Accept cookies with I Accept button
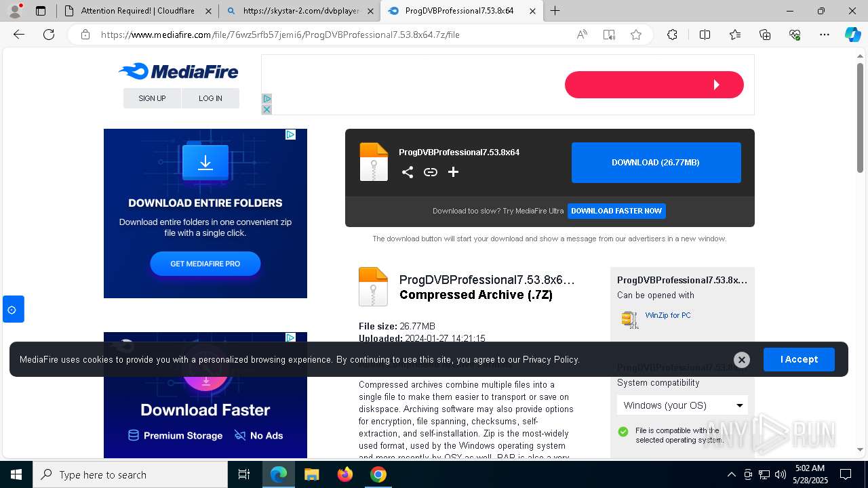The height and width of the screenshot is (488, 868). pyautogui.click(x=799, y=360)
